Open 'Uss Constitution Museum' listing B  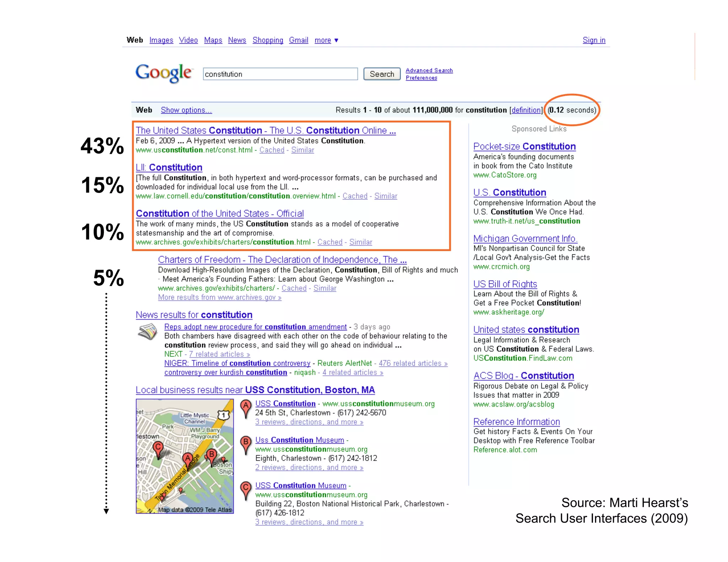pyautogui.click(x=300, y=440)
